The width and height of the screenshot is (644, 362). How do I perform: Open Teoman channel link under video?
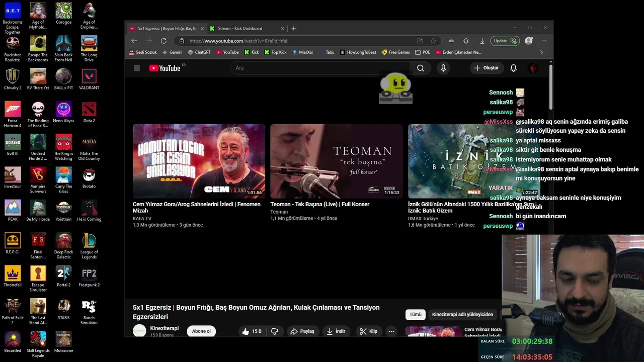[279, 212]
